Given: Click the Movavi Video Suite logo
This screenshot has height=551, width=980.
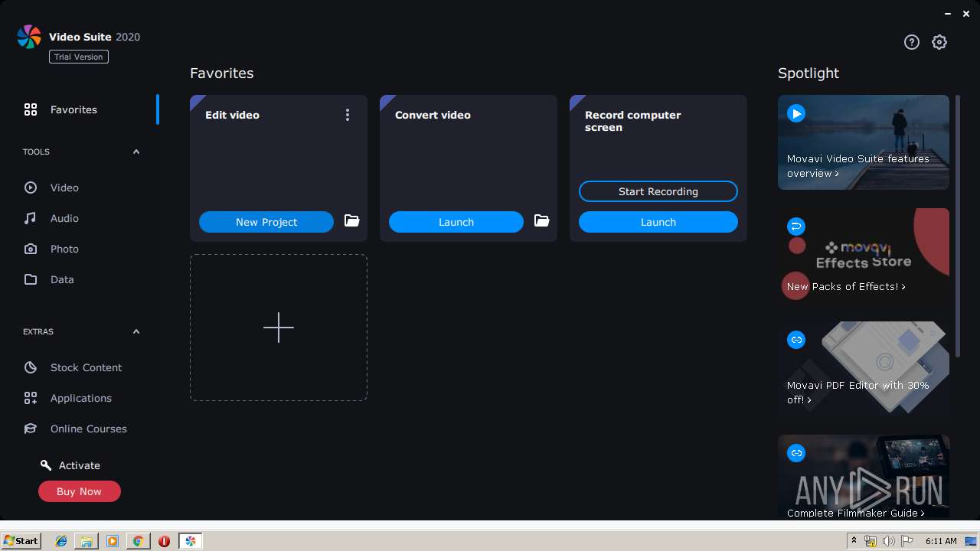Looking at the screenshot, I should click(x=29, y=37).
